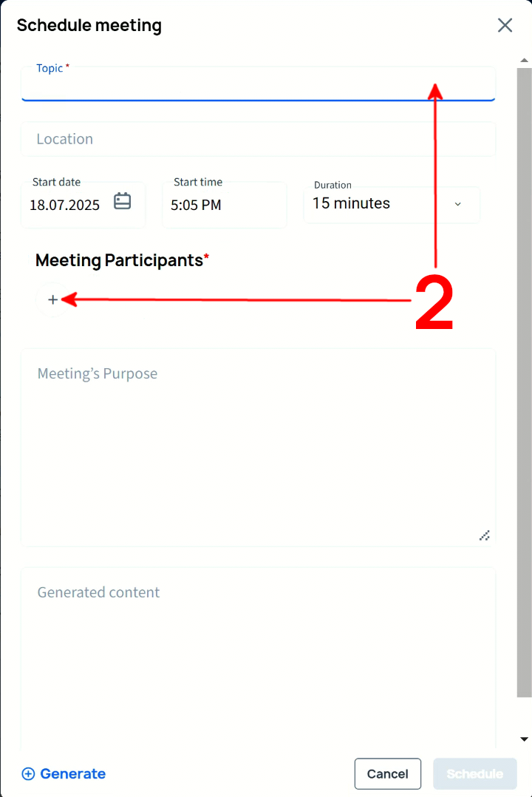This screenshot has height=797, width=532.
Task: Expand the Duration dropdown chevron
Action: coord(457,204)
